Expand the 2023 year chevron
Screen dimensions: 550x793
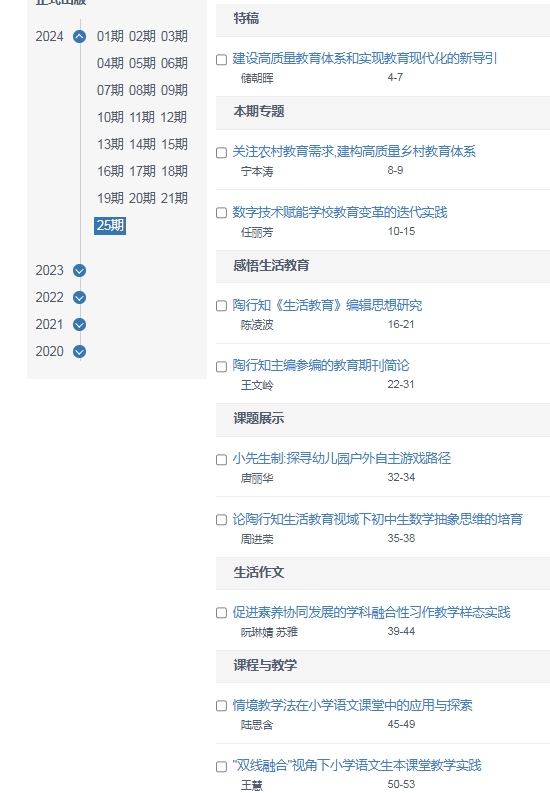click(x=79, y=271)
